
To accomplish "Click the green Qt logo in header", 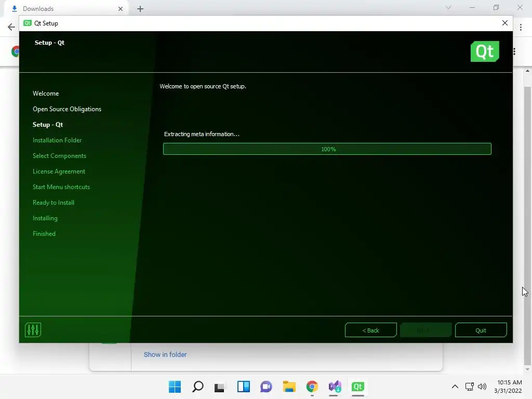I will tap(485, 51).
